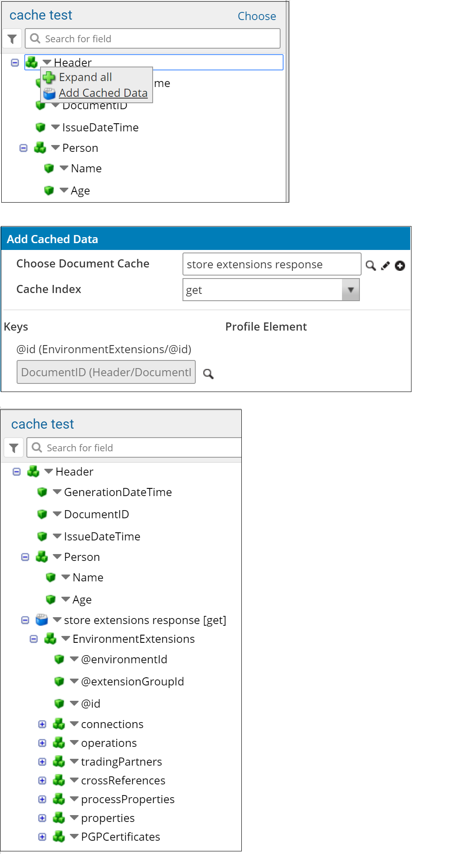The width and height of the screenshot is (449, 868).
Task: Select Expand all from the context menu
Action: click(85, 77)
